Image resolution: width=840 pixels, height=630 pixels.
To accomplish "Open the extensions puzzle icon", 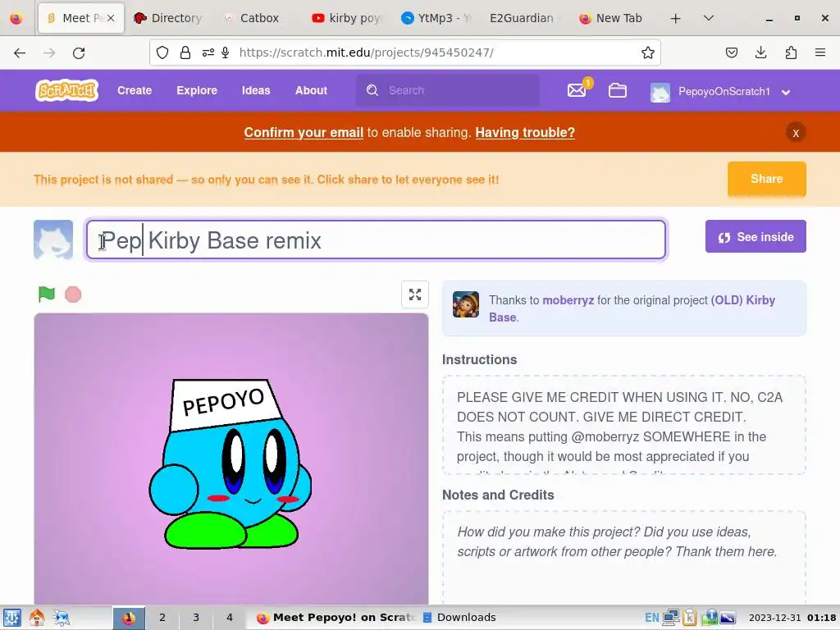I will (x=791, y=52).
